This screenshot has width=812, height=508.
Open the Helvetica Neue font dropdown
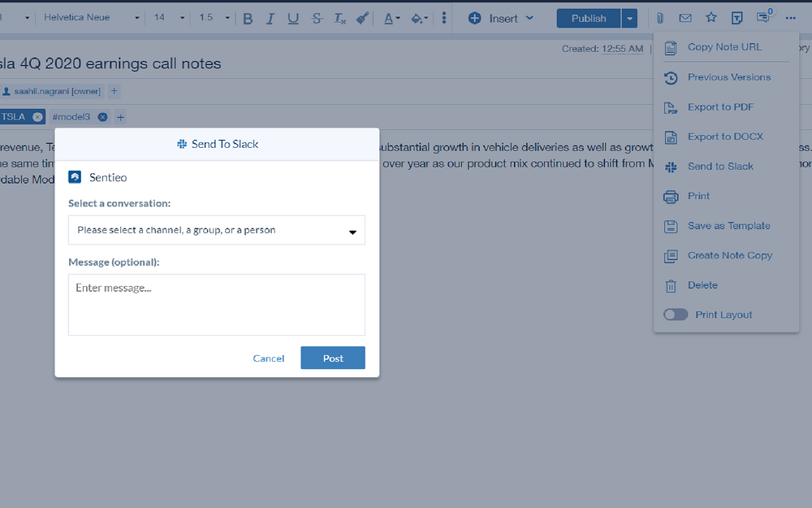(x=91, y=18)
